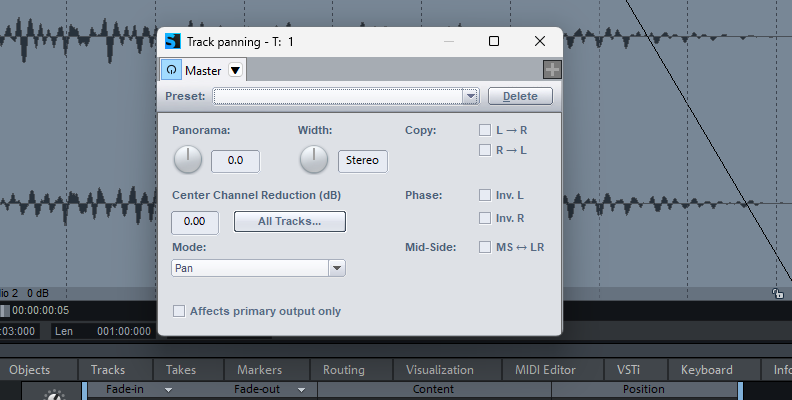The width and height of the screenshot is (792, 400).
Task: Close the Track panning dialog
Action: [540, 41]
